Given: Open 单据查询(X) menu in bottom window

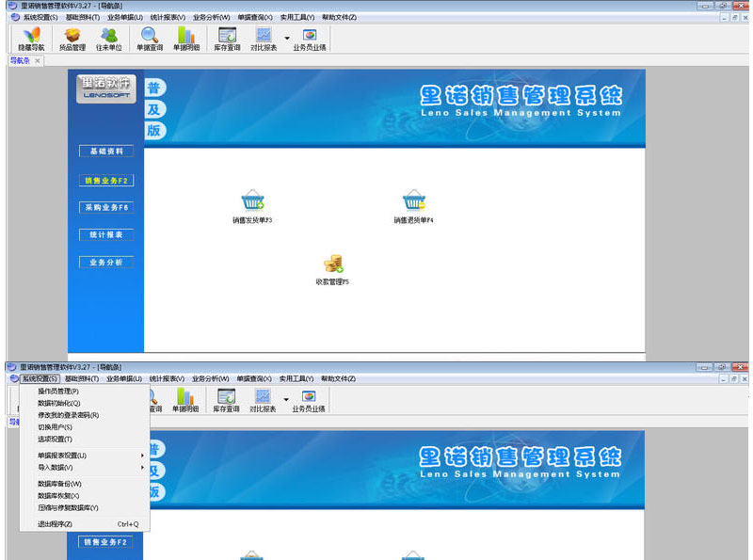Looking at the screenshot, I should tap(254, 379).
